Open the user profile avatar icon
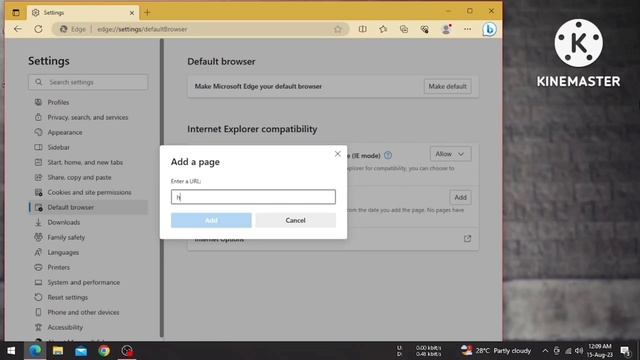 click(x=446, y=29)
